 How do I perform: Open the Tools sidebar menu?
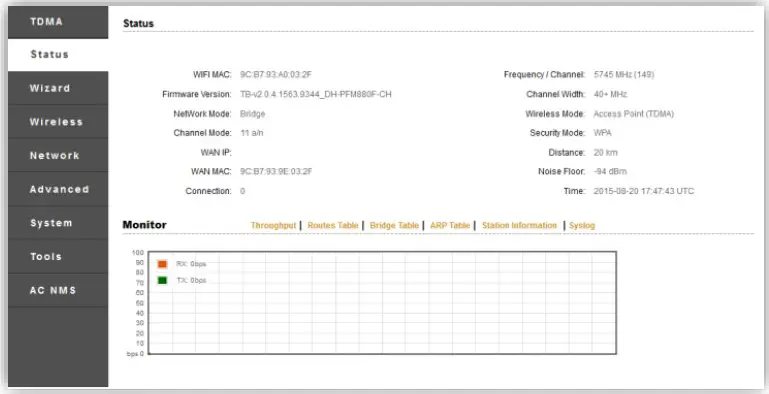tap(58, 257)
